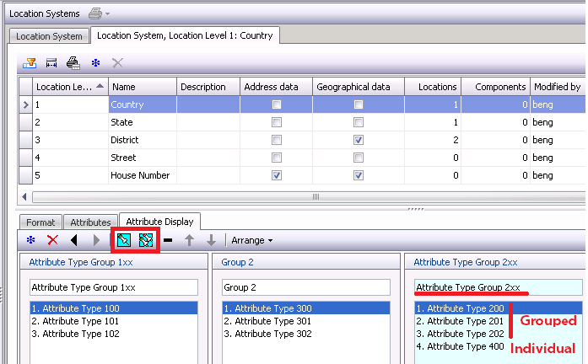Click the row selector for Country row
This screenshot has width=588, height=364.
pos(25,104)
